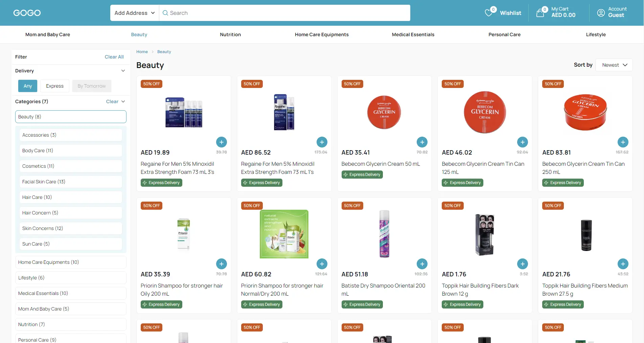Open the Medical Essentials menu
Image resolution: width=644 pixels, height=343 pixels.
[x=413, y=35]
